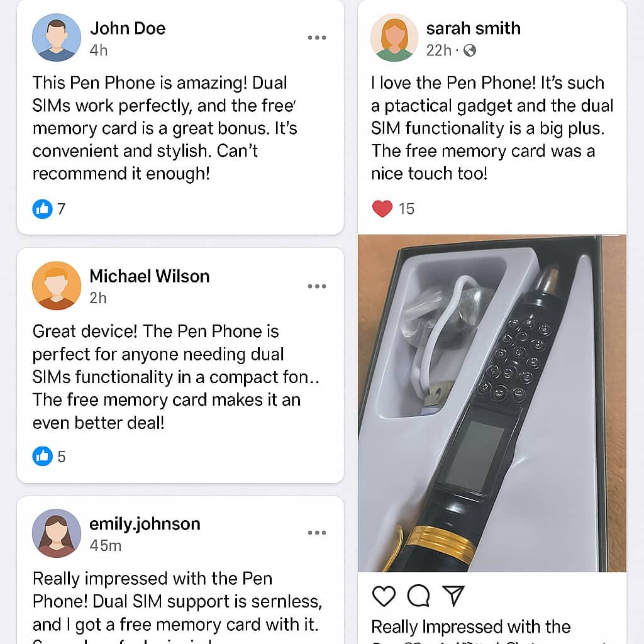Click the globe public visibility icon
Screen dimensions: 644x644
469,50
